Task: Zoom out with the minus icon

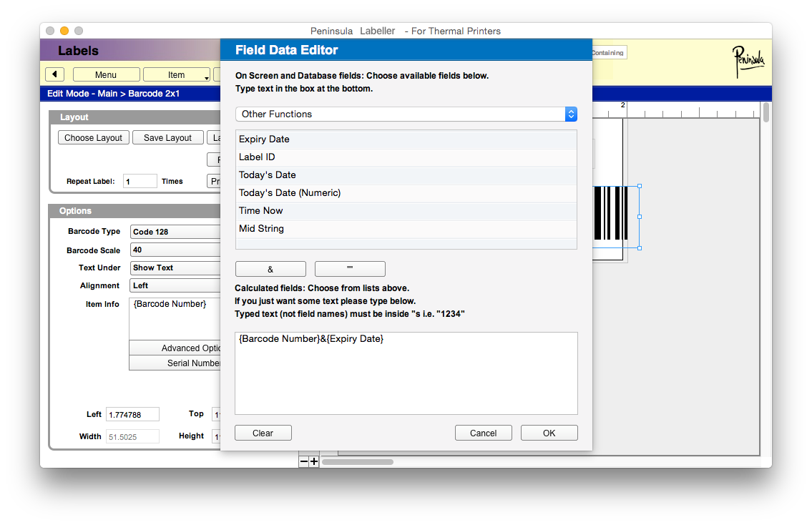Action: (304, 462)
